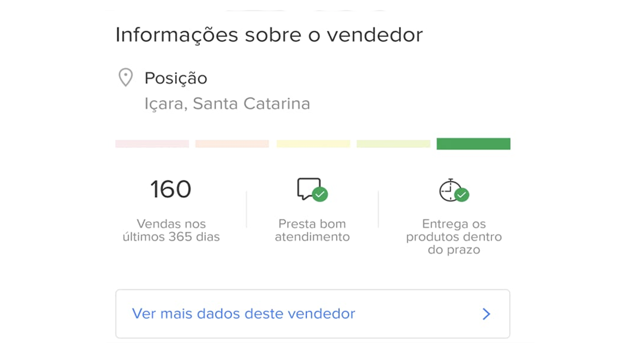Screen dimensions: 644x353
Task: Click the pale red reputation bar segment
Action: point(152,144)
